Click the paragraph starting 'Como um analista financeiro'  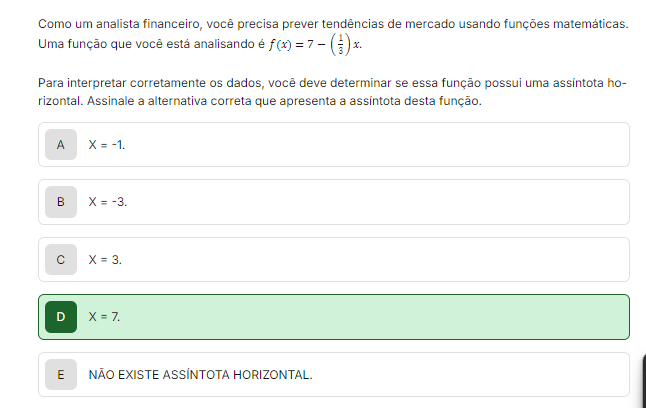coord(333,34)
